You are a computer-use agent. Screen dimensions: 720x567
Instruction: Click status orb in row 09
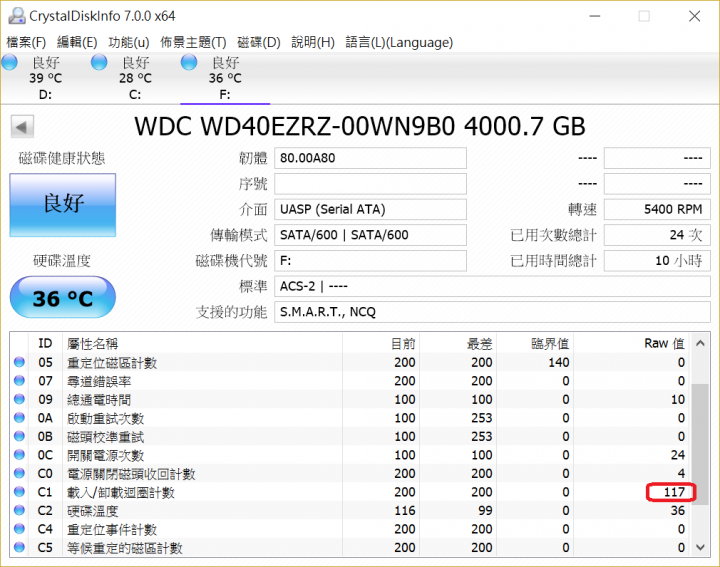coord(19,399)
